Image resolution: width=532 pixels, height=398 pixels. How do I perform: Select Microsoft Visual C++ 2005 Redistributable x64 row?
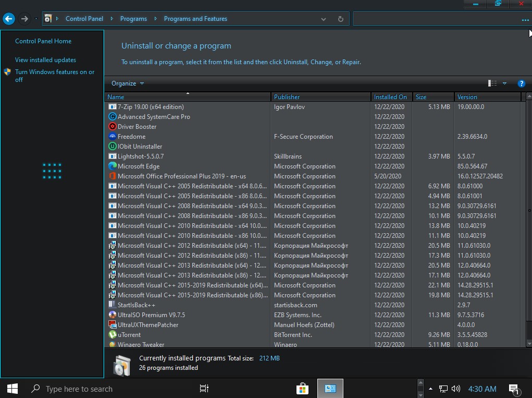coord(313,186)
